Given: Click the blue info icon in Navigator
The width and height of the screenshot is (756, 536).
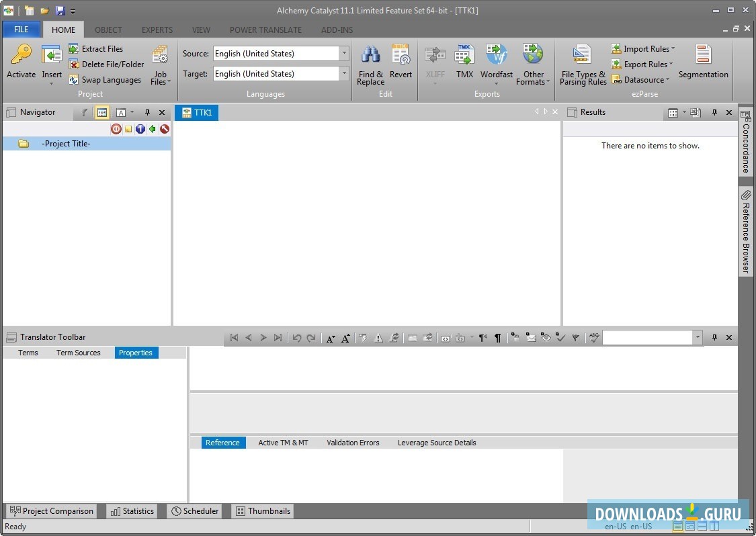Looking at the screenshot, I should (x=140, y=129).
